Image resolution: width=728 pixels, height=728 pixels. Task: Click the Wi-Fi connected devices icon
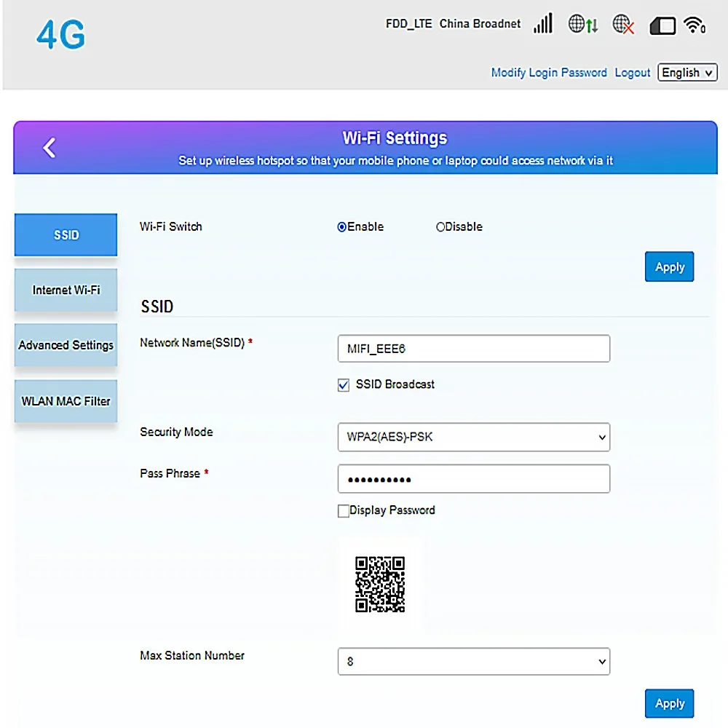click(x=695, y=25)
